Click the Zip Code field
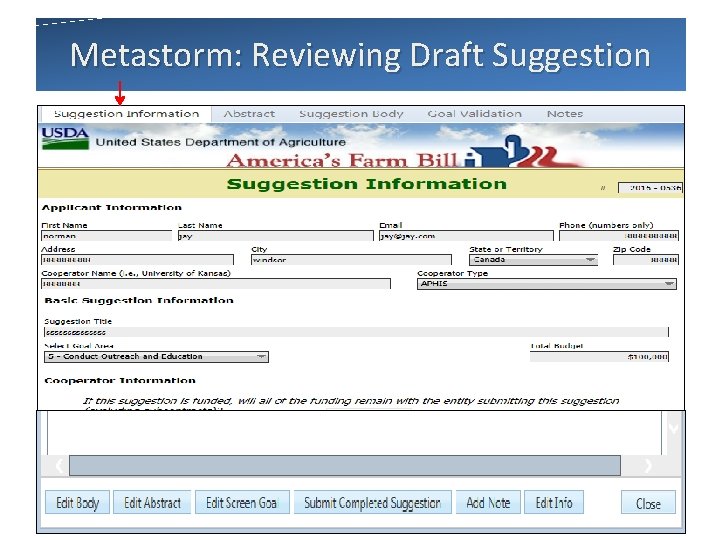 coord(646,260)
